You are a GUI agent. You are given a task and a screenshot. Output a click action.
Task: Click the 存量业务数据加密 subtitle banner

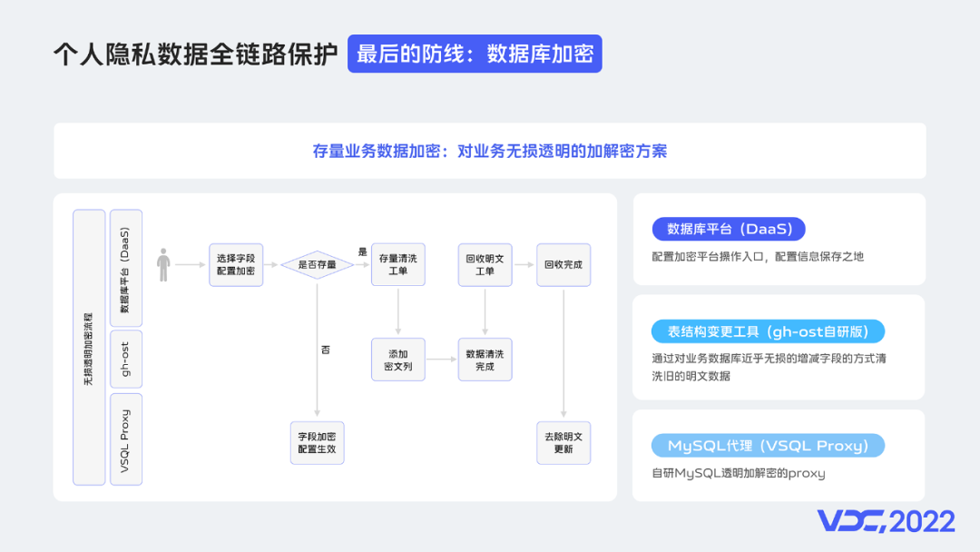coord(490,151)
